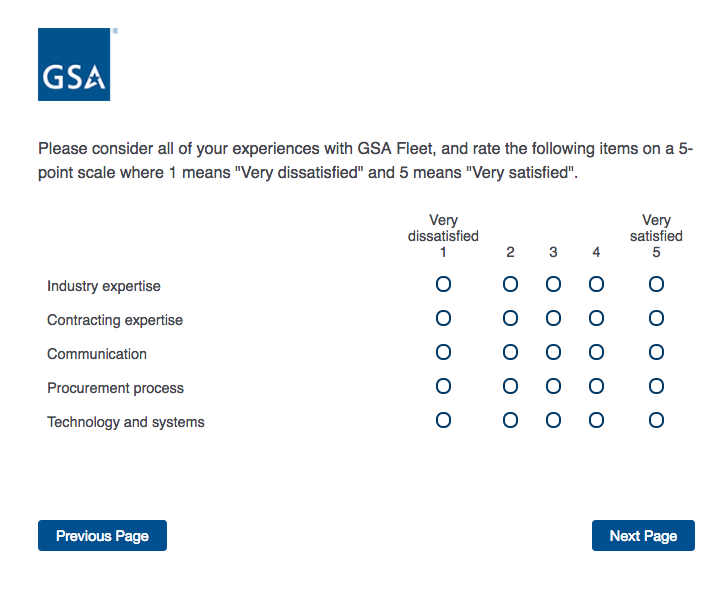Screen dimensions: 726x592
Task: Rate Communication as 5
Action: (656, 353)
